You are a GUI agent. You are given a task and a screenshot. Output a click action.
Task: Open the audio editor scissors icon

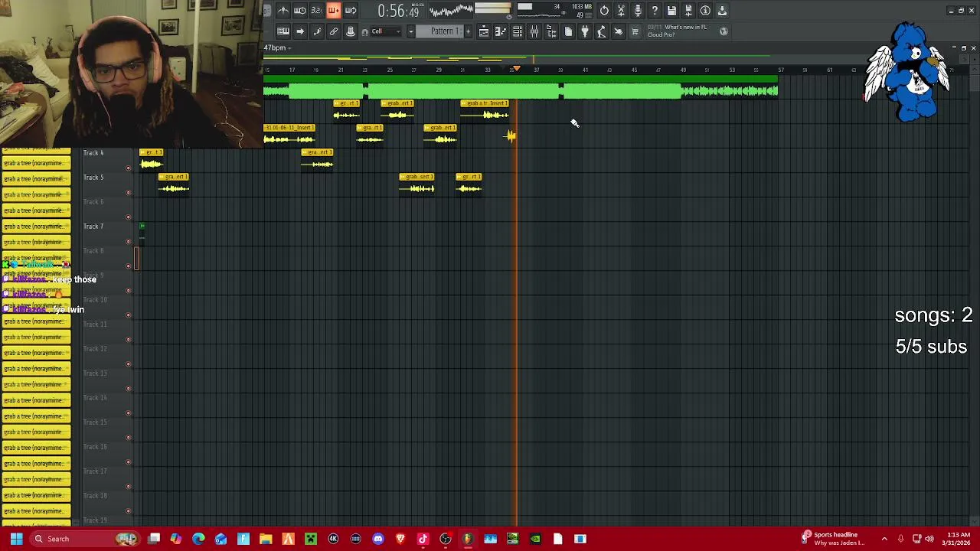pyautogui.click(x=621, y=11)
